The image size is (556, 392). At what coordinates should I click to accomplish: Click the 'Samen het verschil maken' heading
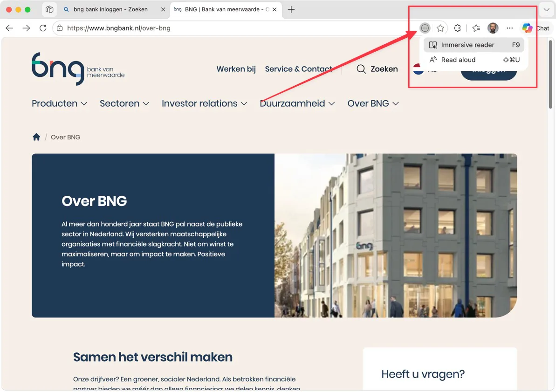[x=153, y=357]
